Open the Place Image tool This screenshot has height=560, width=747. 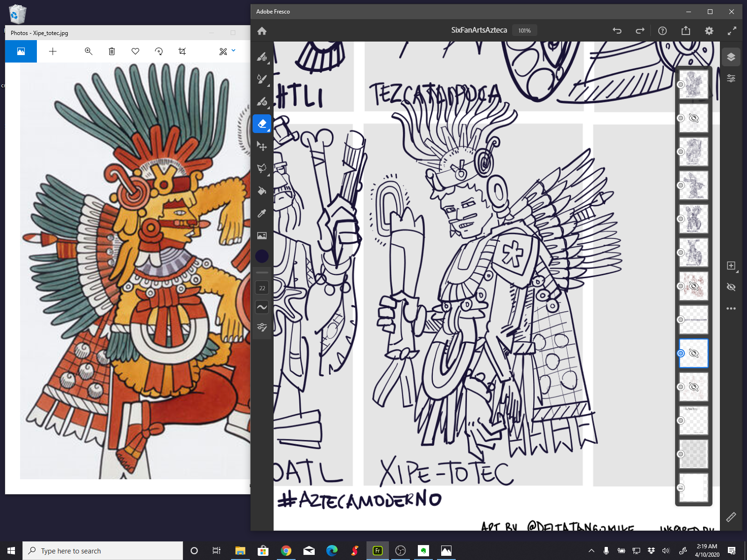(x=262, y=236)
